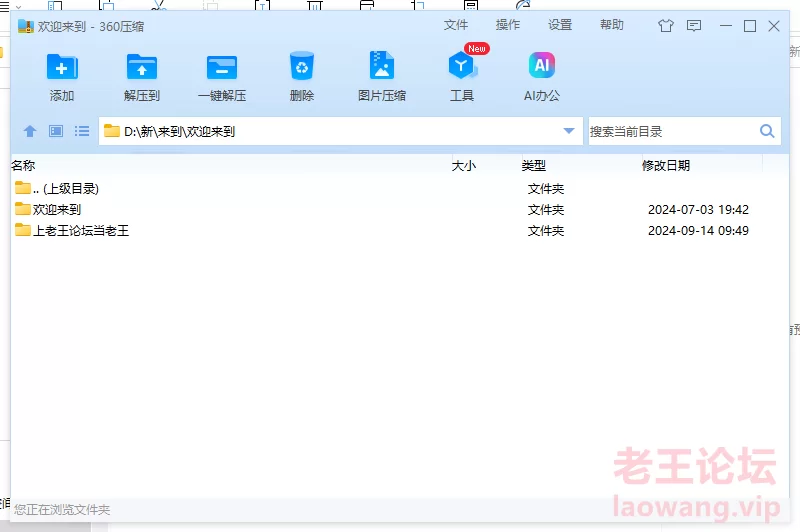Click the 一键解压 one-click extract icon
This screenshot has height=532, width=800.
222,67
